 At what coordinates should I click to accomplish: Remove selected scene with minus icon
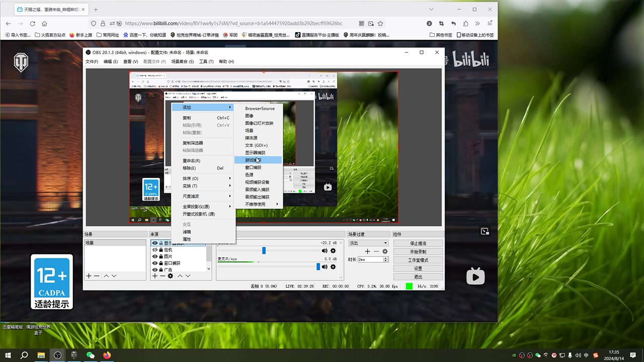(x=97, y=276)
